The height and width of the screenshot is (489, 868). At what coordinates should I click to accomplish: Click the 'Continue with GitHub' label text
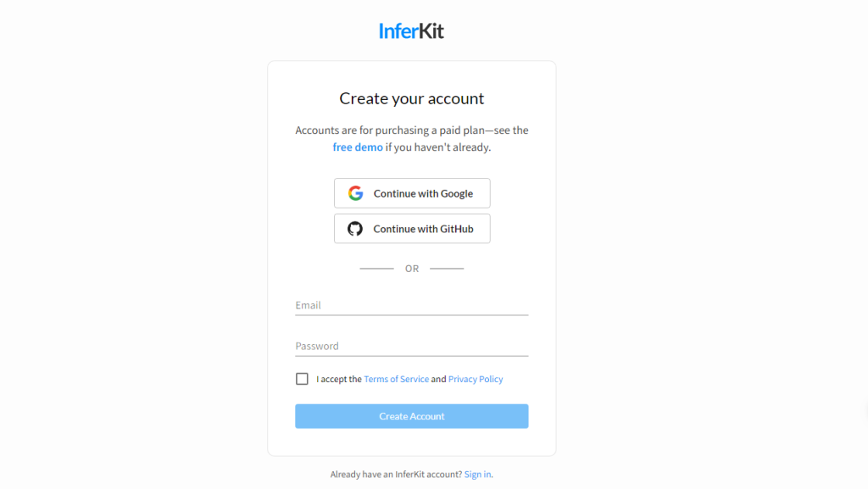click(423, 229)
